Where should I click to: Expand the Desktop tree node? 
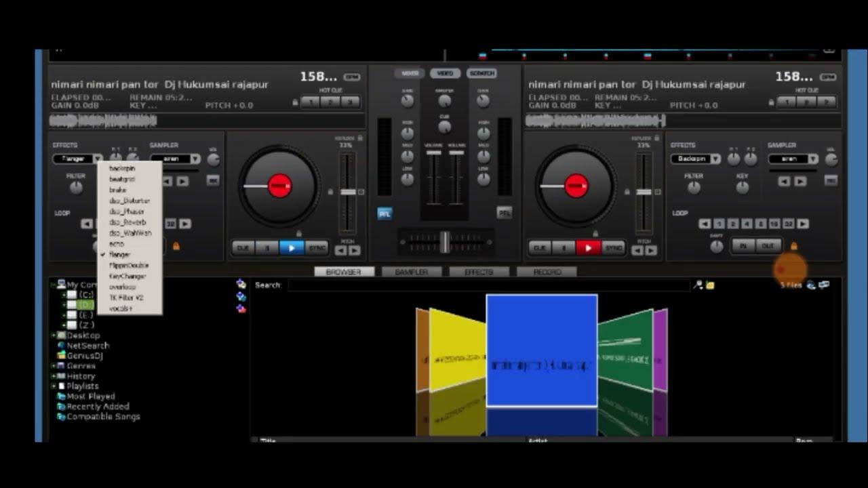(x=54, y=335)
